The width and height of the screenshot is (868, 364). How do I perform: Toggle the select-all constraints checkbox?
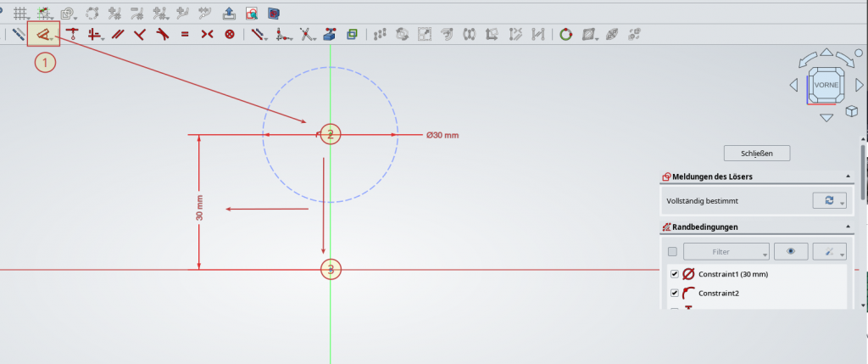pos(672,251)
